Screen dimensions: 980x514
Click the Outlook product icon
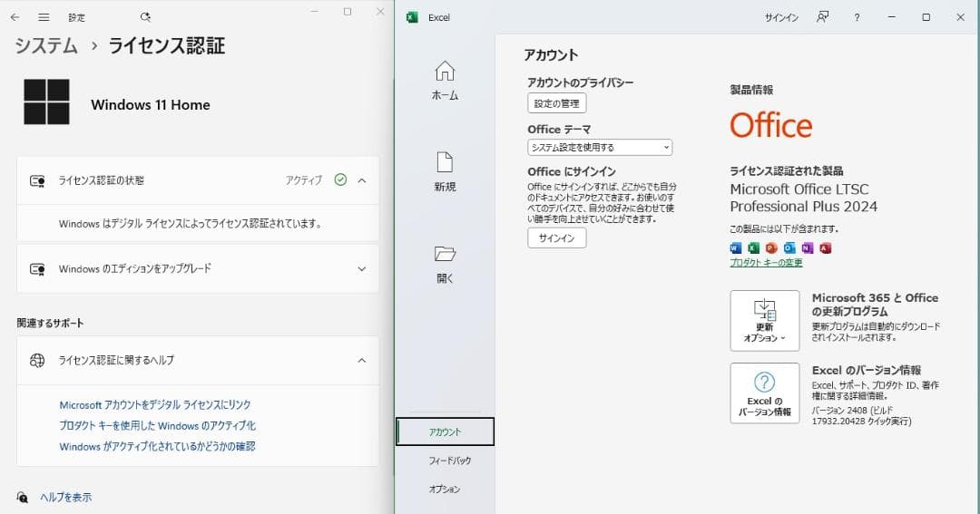(789, 248)
